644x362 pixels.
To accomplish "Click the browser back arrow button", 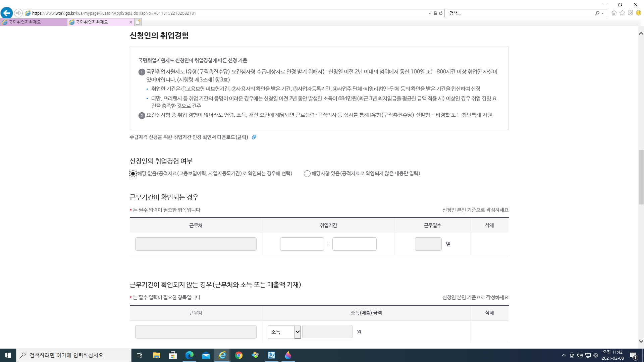I will click(7, 13).
